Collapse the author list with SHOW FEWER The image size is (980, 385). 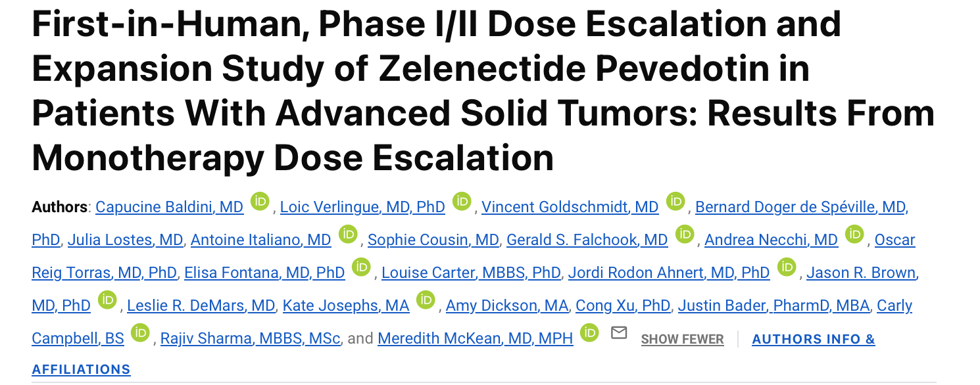(x=682, y=338)
